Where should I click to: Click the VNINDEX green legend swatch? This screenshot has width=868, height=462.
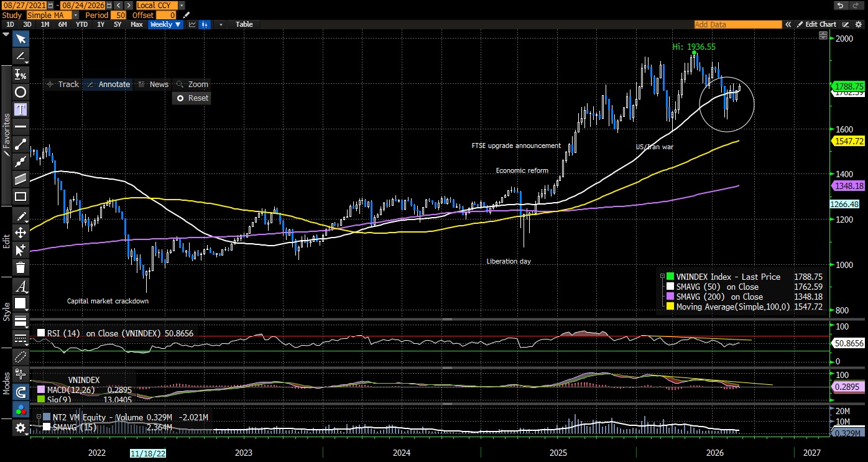click(x=670, y=277)
